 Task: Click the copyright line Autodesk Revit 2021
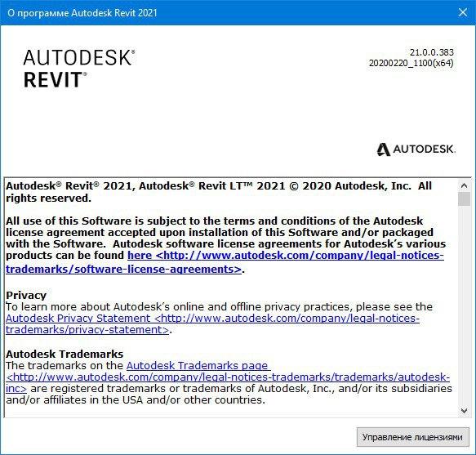tap(219, 192)
